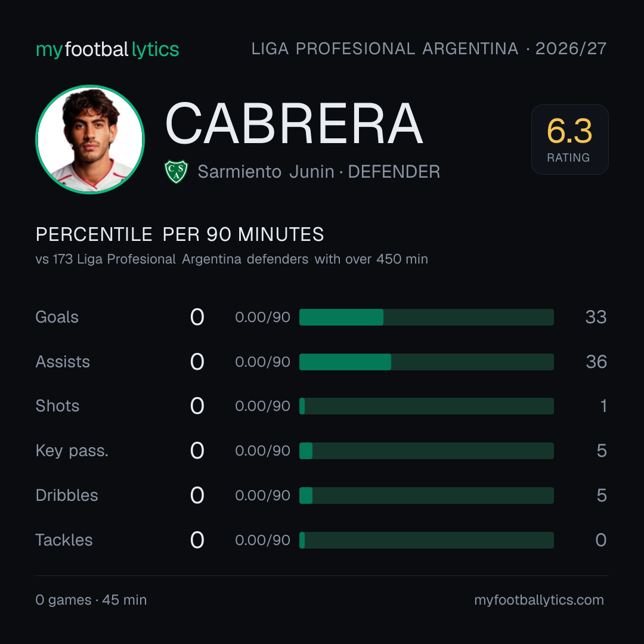The width and height of the screenshot is (644, 644).
Task: Click the Goals percentile bar
Action: pos(426,317)
